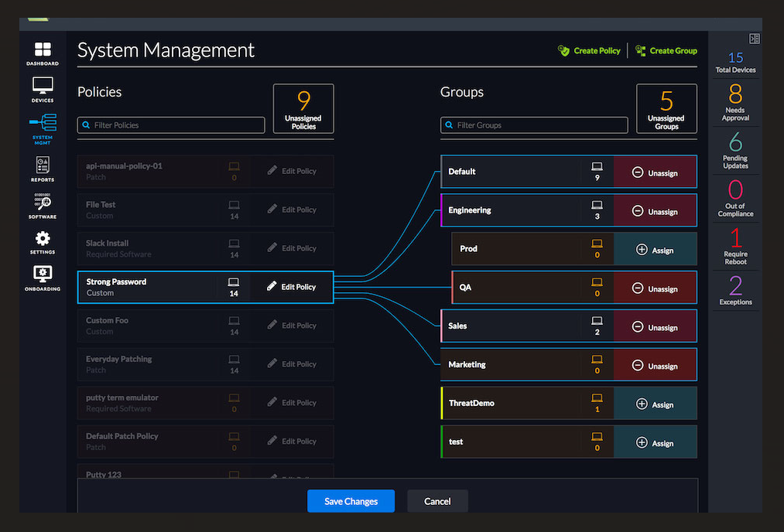Click in the Filter Groups field
This screenshot has width=784, height=532.
coord(534,125)
